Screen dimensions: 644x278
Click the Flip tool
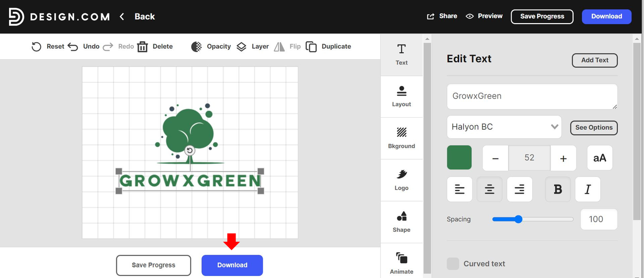pyautogui.click(x=287, y=47)
